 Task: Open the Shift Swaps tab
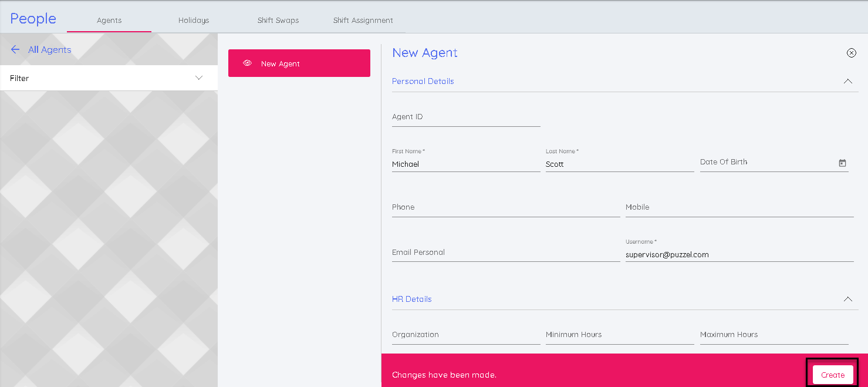(278, 21)
